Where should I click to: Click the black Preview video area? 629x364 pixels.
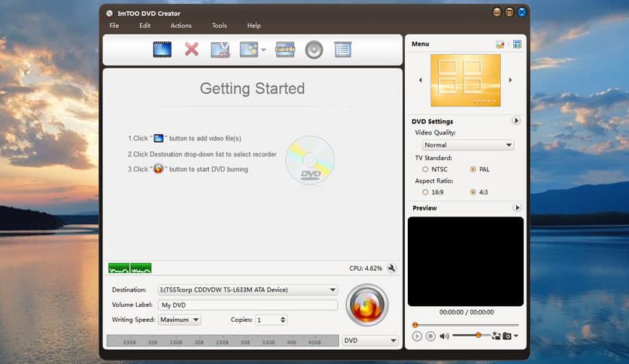point(465,262)
